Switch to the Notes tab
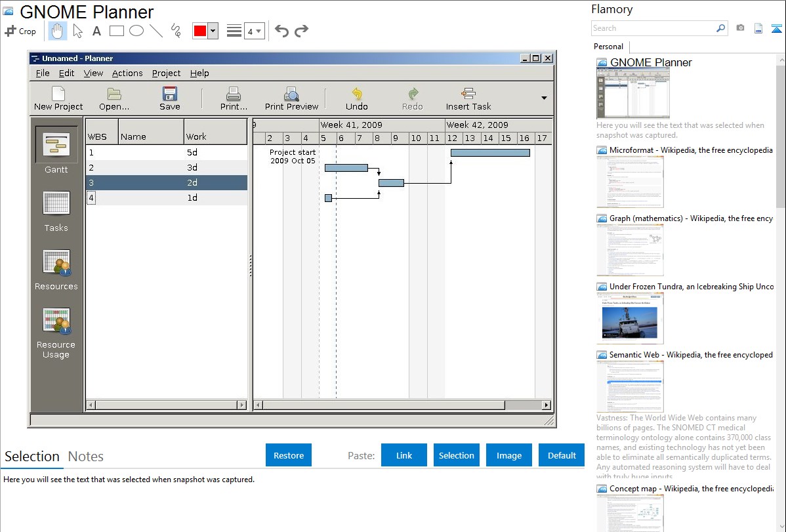786x532 pixels. [86, 457]
